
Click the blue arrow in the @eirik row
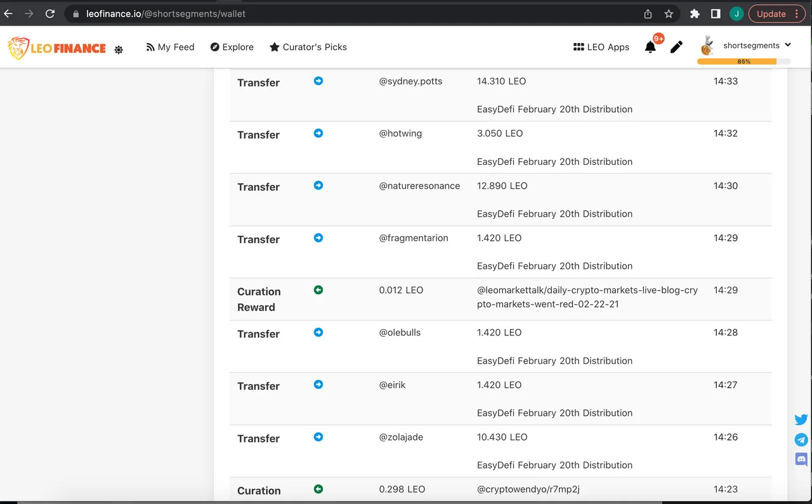(x=318, y=385)
